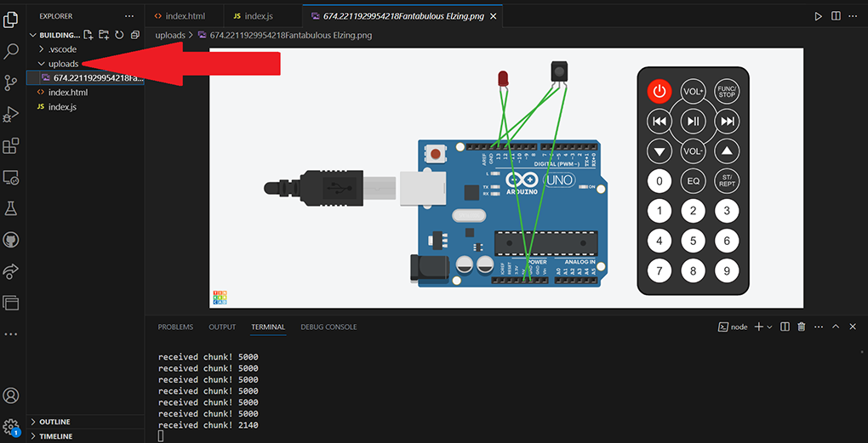Open the Manage settings gear
868x443 pixels.
coord(10,427)
